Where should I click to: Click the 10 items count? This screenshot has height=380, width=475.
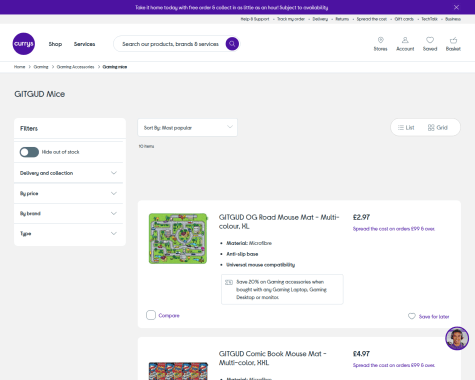[x=146, y=146]
